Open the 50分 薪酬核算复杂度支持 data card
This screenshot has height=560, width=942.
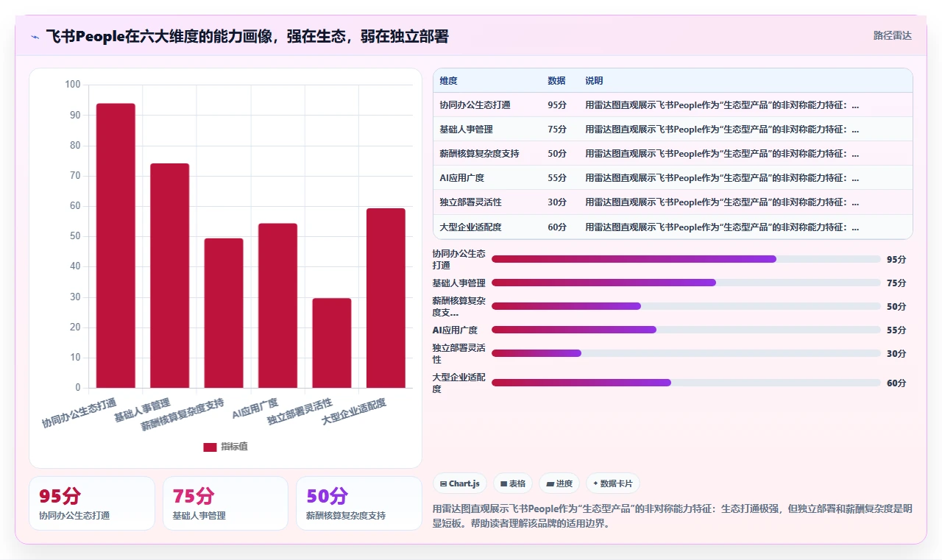coord(359,503)
